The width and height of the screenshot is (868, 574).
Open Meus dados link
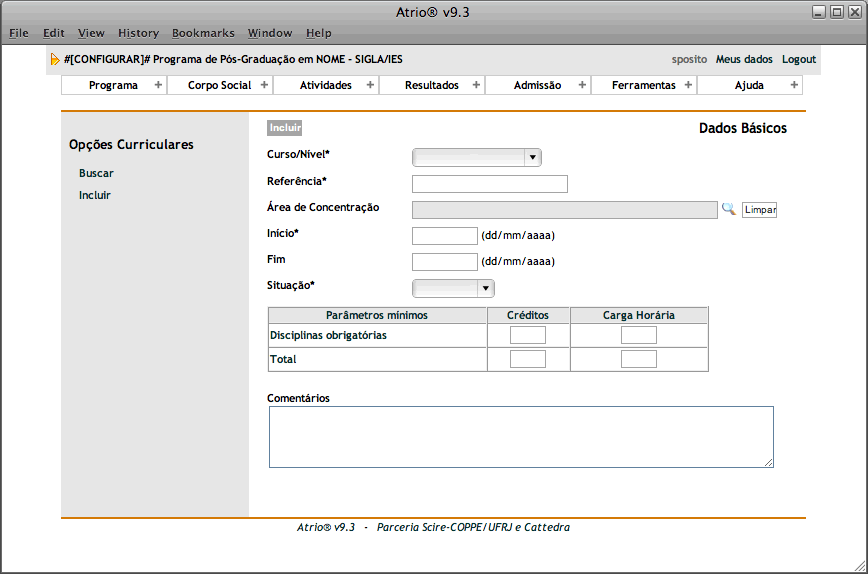click(744, 60)
